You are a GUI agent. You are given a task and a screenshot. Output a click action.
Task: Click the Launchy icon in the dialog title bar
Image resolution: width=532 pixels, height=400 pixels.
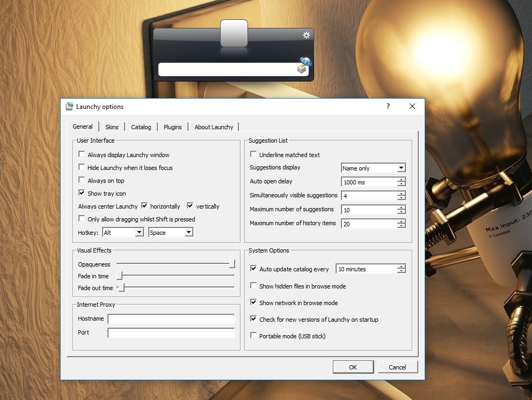[x=70, y=106]
